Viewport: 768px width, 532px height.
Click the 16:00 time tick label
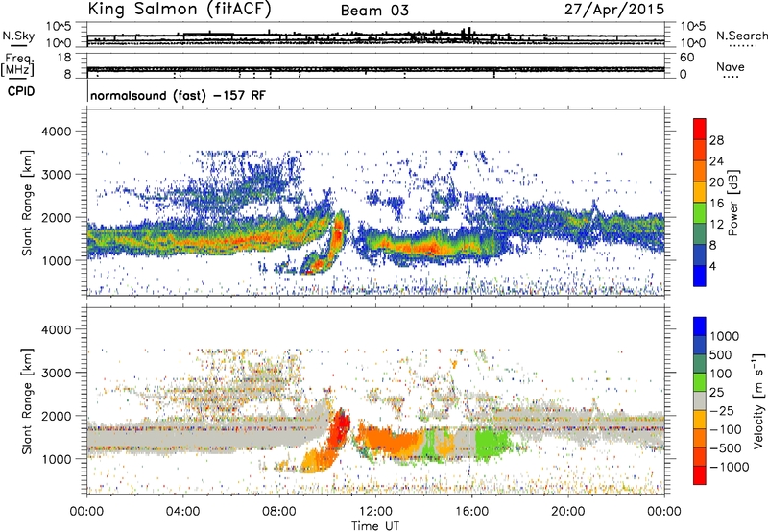click(471, 512)
